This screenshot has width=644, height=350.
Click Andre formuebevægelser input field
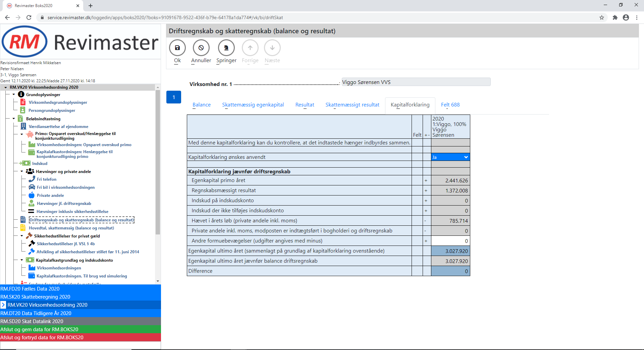click(x=450, y=241)
